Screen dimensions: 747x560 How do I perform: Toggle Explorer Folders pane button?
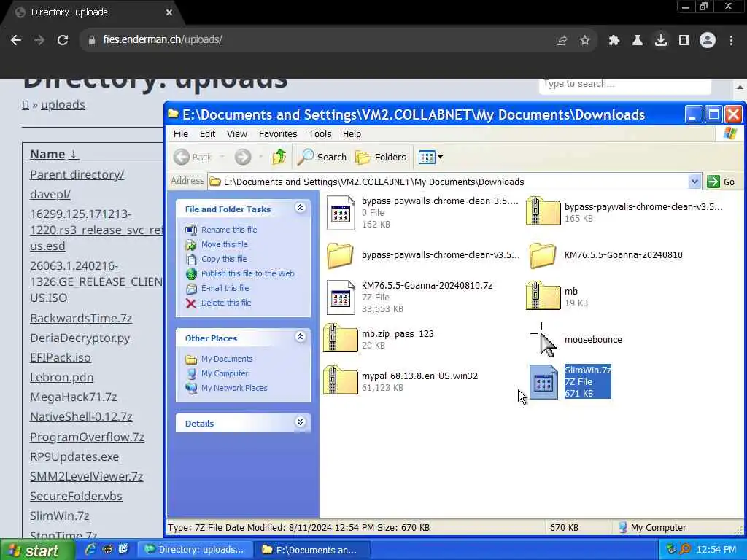[381, 157]
